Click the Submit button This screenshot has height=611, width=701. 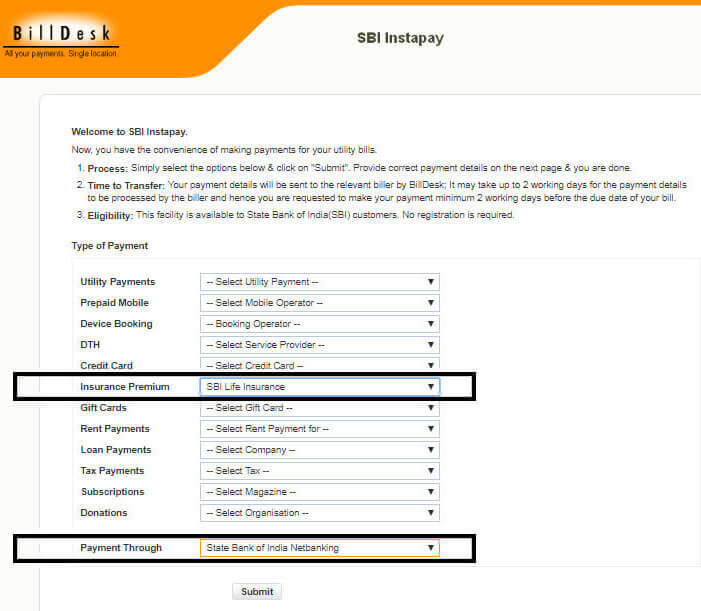click(x=257, y=592)
